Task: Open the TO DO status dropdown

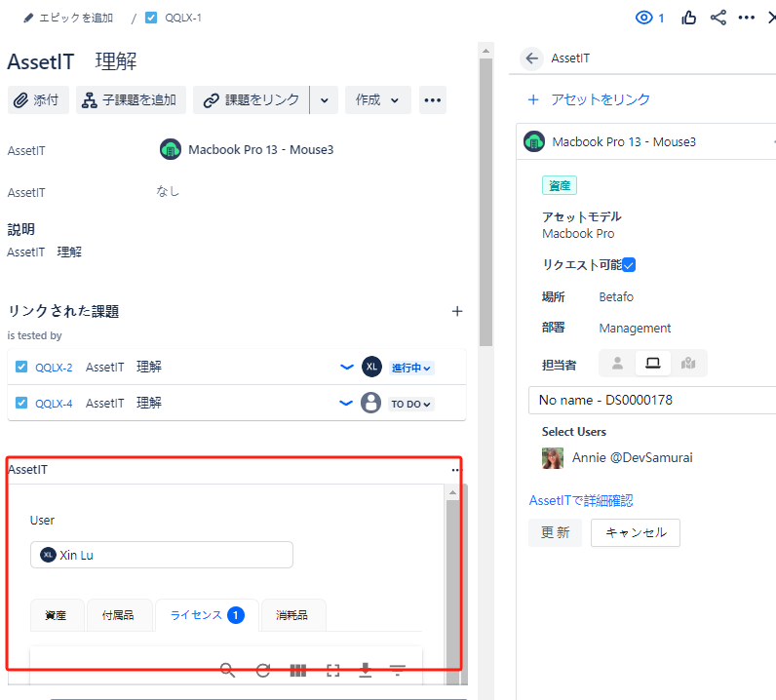Action: [x=411, y=404]
